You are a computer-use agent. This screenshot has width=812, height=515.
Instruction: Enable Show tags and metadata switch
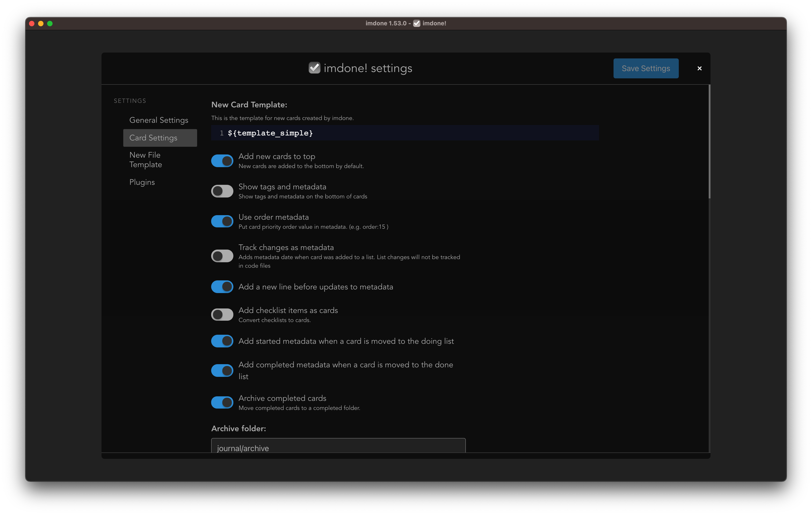point(222,191)
